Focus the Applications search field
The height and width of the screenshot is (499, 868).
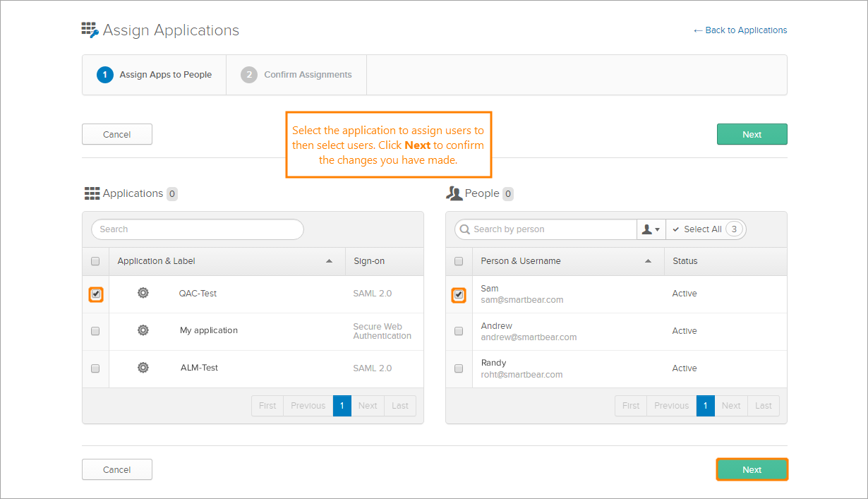(198, 229)
